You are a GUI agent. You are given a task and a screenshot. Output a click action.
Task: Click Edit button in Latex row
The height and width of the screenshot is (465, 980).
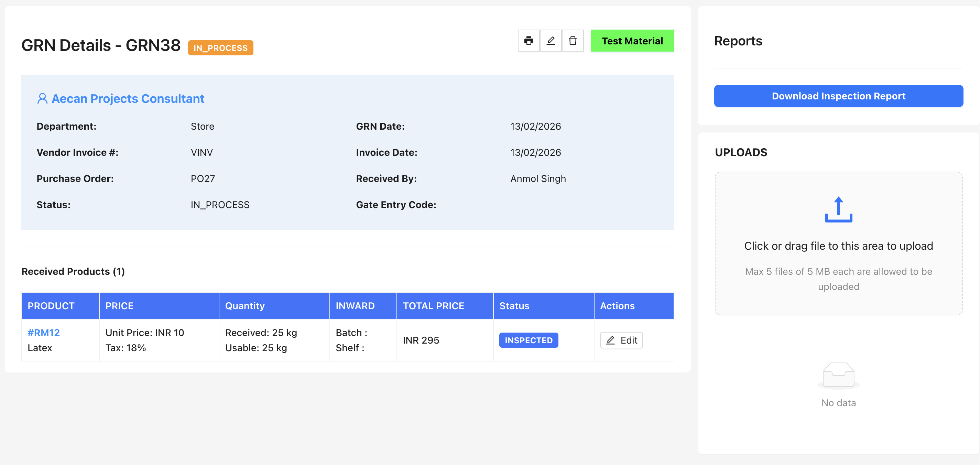point(621,340)
